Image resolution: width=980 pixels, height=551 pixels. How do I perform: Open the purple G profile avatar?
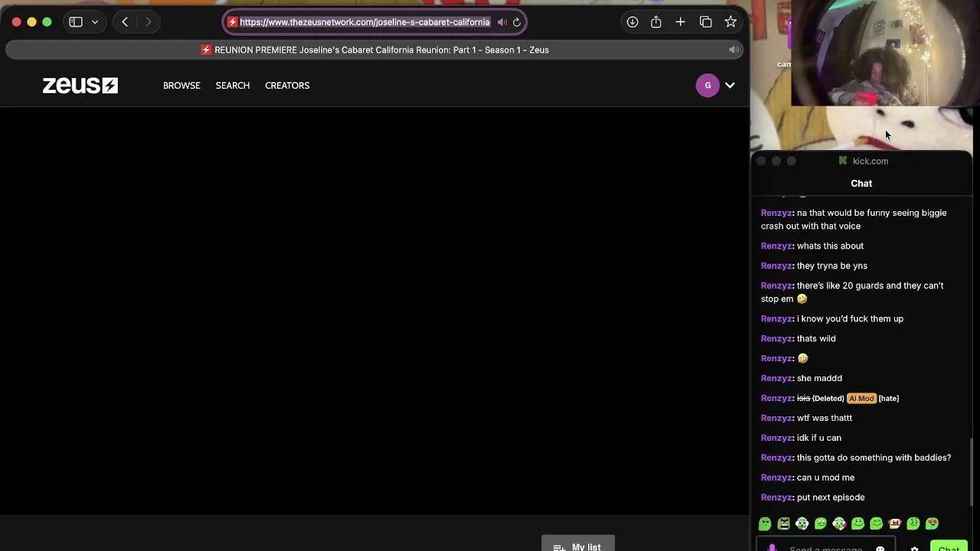(707, 86)
